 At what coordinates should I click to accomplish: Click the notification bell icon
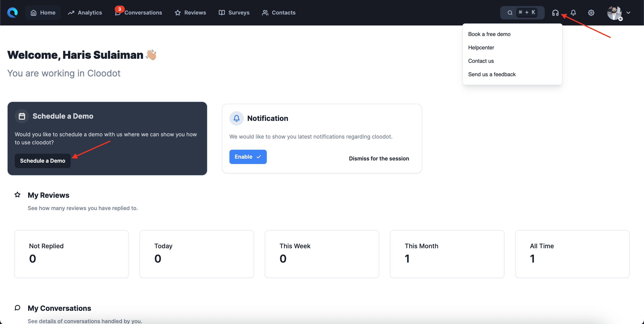tap(573, 13)
